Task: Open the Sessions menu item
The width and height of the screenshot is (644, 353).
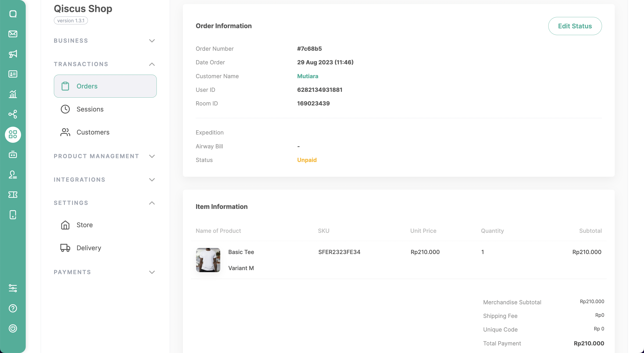Action: 90,109
